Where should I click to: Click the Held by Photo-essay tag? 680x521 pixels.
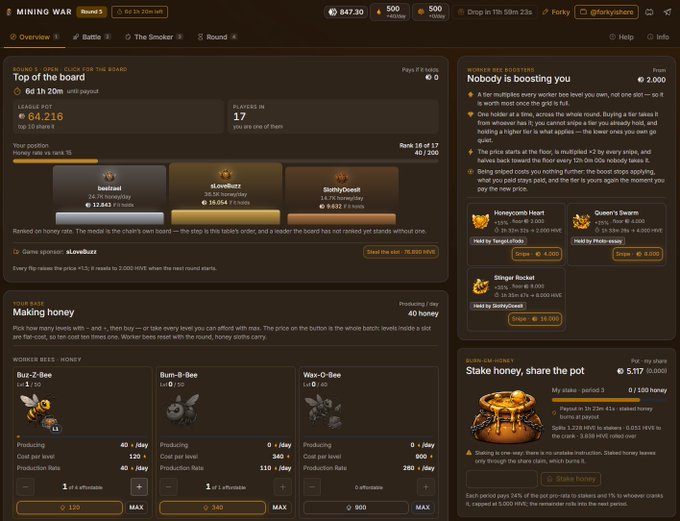click(x=598, y=241)
